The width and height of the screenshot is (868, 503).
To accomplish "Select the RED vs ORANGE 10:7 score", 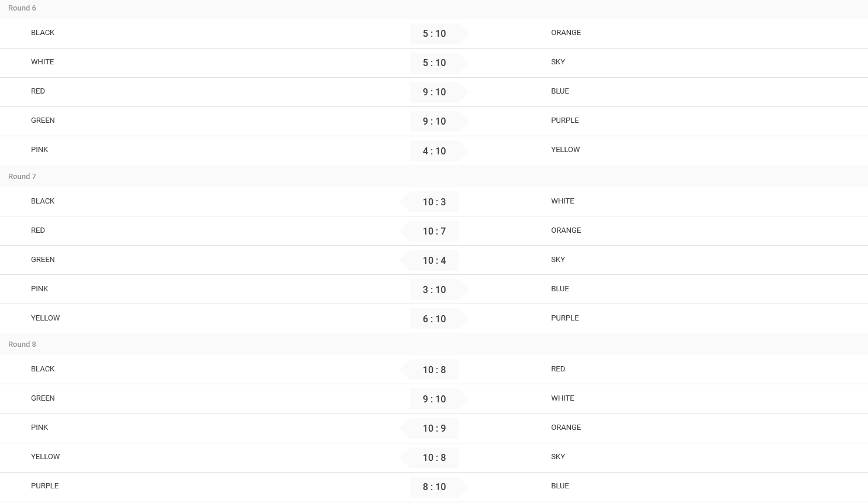I will click(x=434, y=231).
